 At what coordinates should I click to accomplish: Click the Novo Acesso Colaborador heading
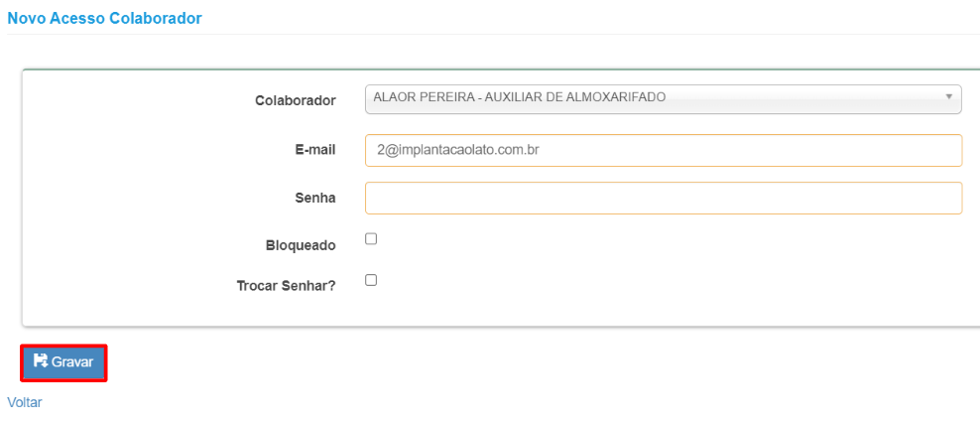104,18
